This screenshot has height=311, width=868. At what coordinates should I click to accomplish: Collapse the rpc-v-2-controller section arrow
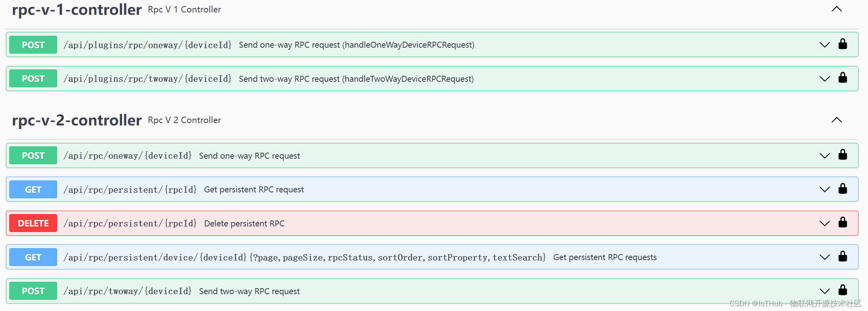click(x=836, y=120)
